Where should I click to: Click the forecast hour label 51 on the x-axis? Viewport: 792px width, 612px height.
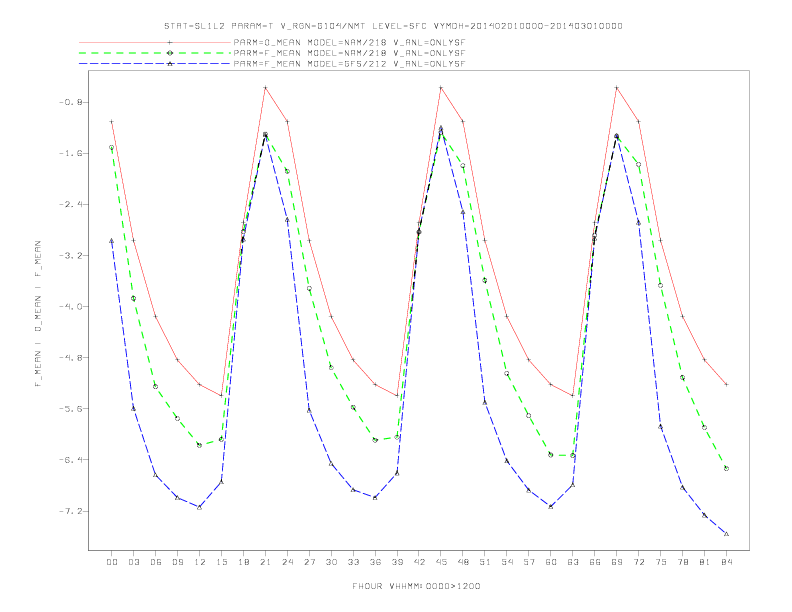pyautogui.click(x=485, y=562)
